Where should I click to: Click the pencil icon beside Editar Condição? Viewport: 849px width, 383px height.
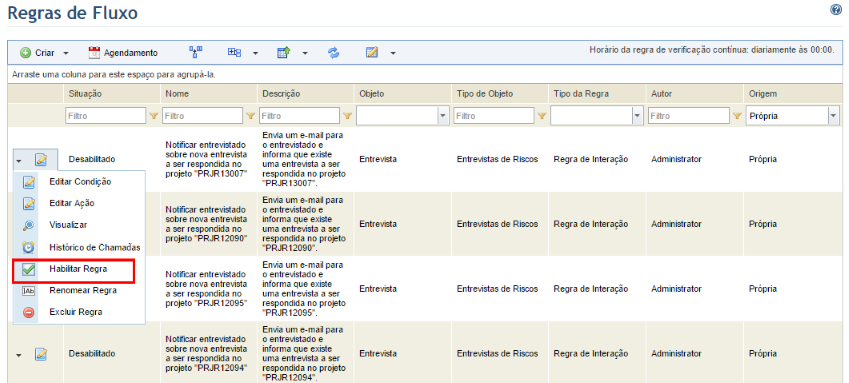(29, 182)
